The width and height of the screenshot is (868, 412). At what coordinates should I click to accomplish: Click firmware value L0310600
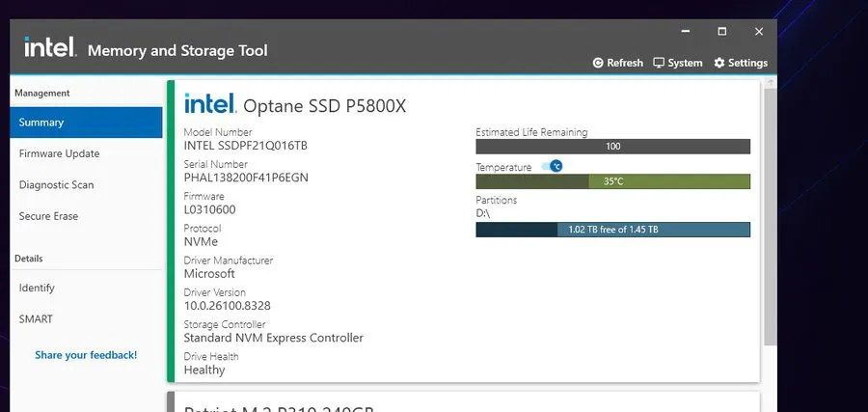(210, 210)
